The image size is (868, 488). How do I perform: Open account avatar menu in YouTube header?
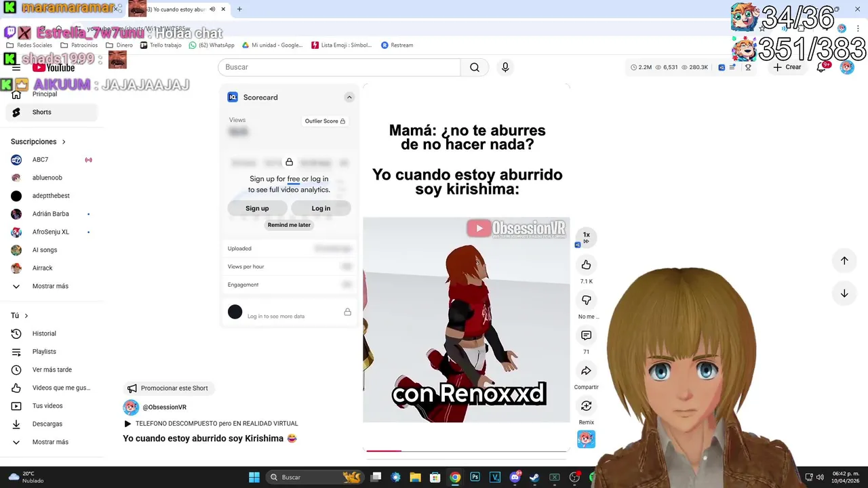[846, 67]
